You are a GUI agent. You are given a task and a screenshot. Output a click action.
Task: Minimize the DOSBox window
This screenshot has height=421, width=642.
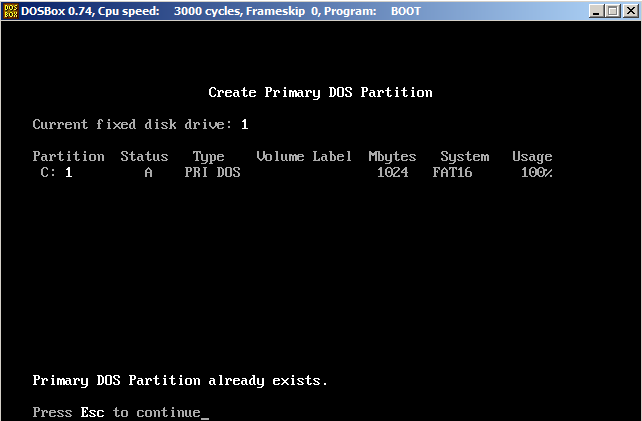tap(597, 11)
